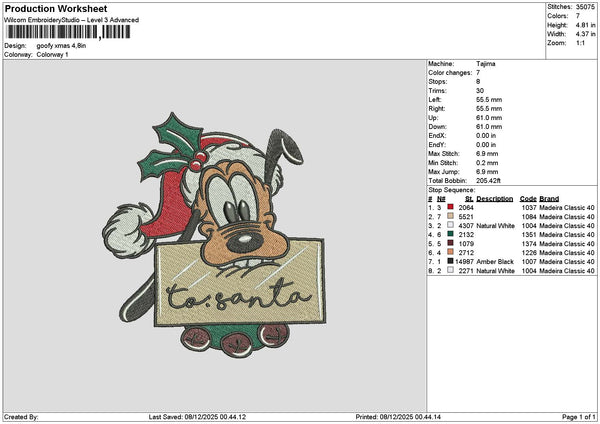600x424 pixels.
Task: Click the stitches value '35075'
Action: click(x=585, y=7)
